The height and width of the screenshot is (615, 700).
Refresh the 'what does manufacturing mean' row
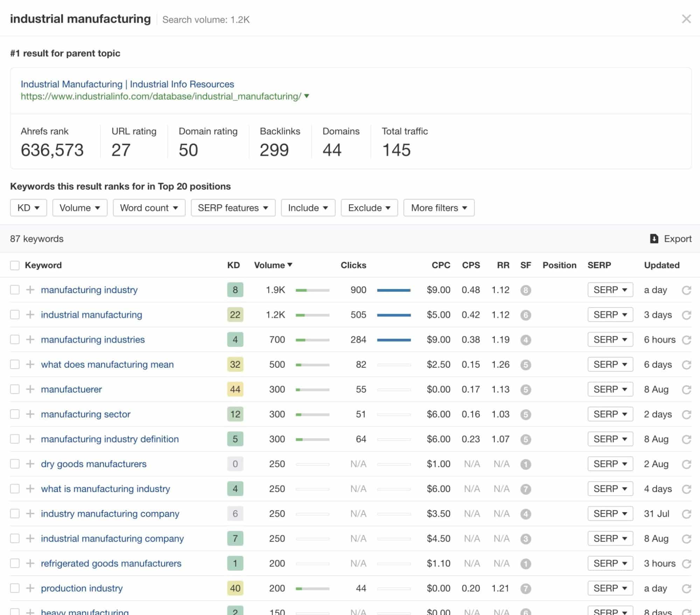point(686,365)
